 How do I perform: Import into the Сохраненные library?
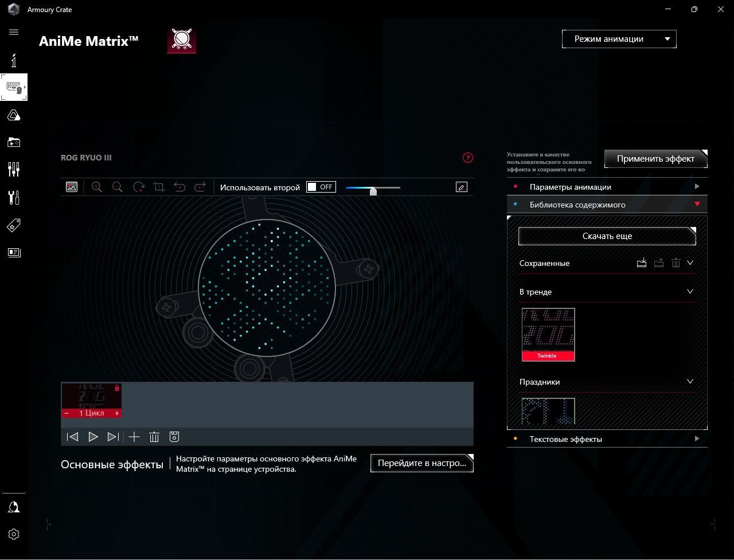[x=642, y=263]
